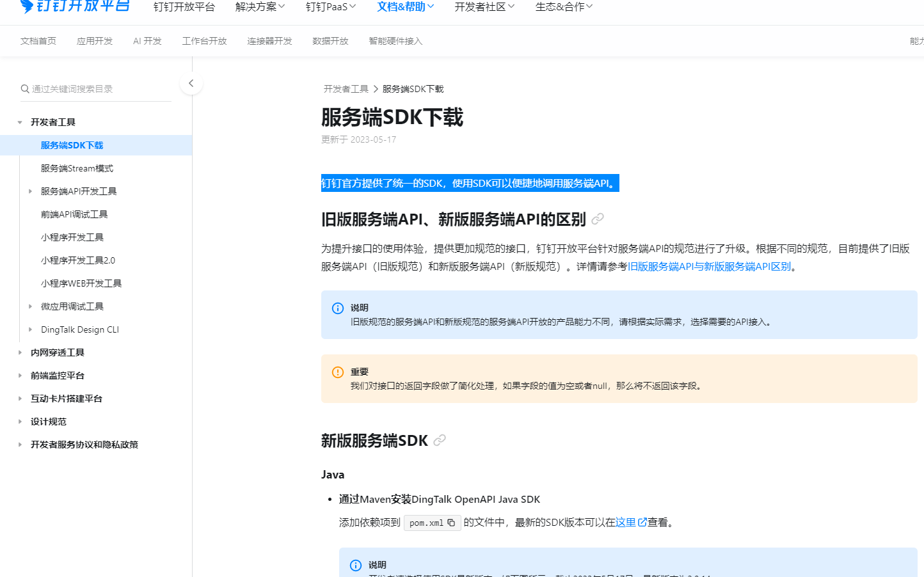Click 开发者工具 in the breadcrumb
Viewport: 924px width, 577px height.
[x=346, y=89]
